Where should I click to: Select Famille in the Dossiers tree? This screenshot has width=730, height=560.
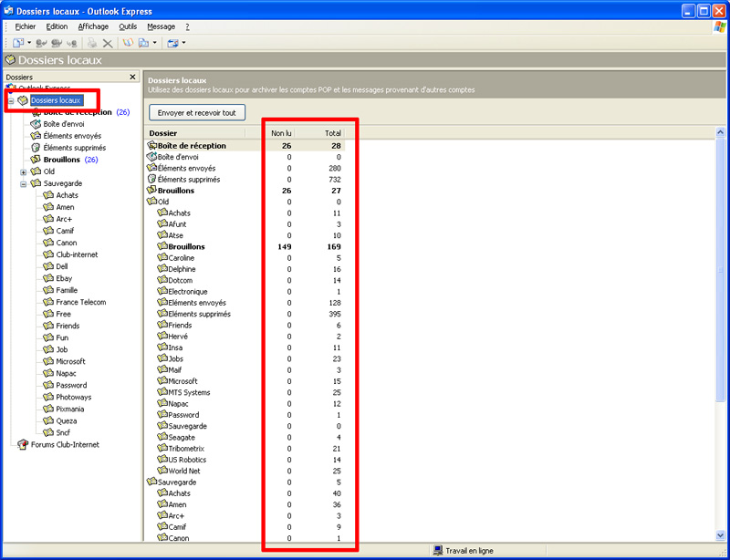67,290
